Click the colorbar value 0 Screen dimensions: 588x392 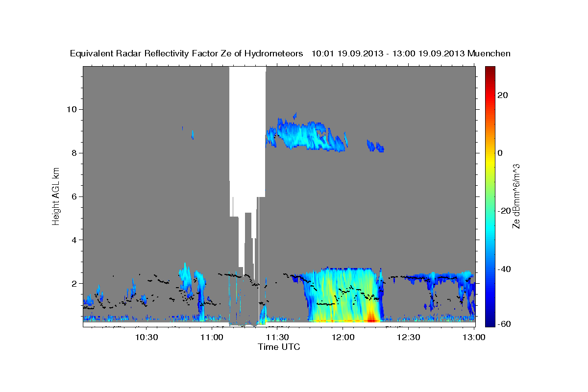click(x=500, y=153)
